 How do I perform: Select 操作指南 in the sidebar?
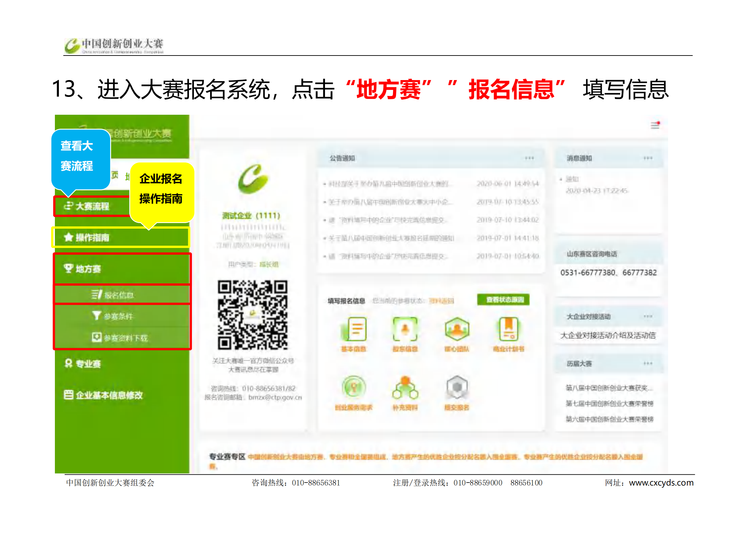coord(92,238)
